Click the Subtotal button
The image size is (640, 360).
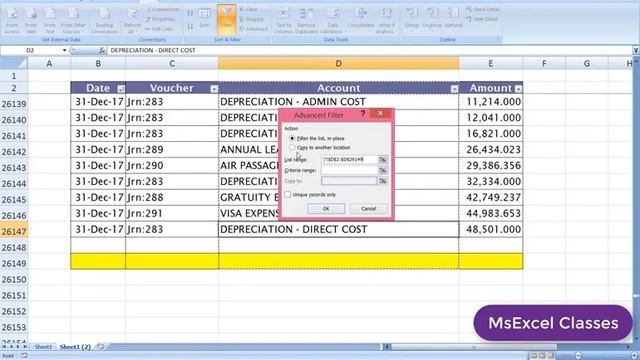(x=453, y=19)
